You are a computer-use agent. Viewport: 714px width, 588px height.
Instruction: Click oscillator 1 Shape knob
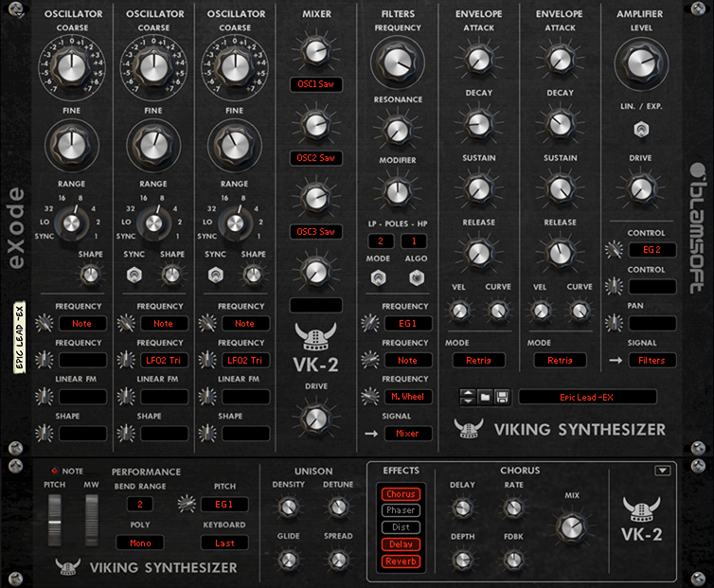pos(90,275)
